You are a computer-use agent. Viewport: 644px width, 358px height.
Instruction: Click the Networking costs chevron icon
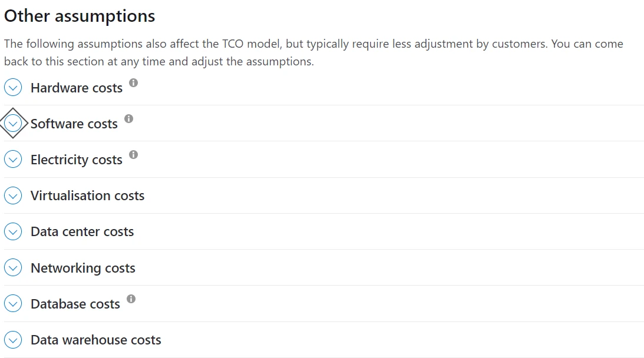point(13,267)
